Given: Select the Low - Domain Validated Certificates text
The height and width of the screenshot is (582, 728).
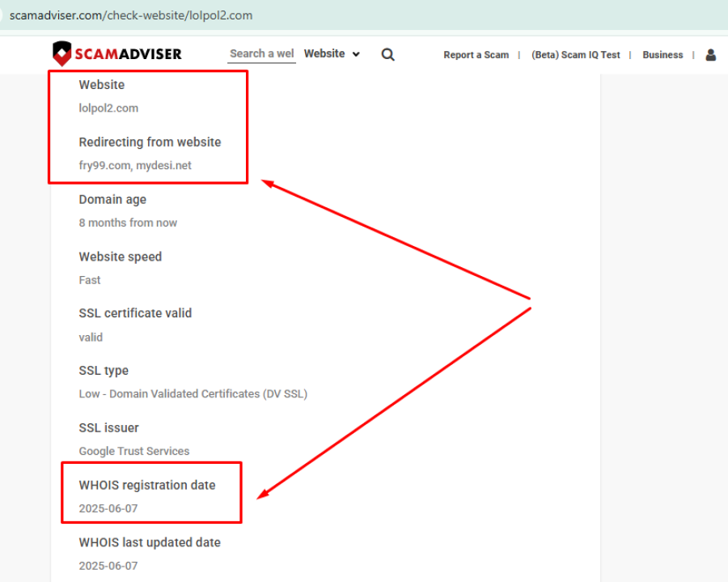Looking at the screenshot, I should [x=193, y=394].
